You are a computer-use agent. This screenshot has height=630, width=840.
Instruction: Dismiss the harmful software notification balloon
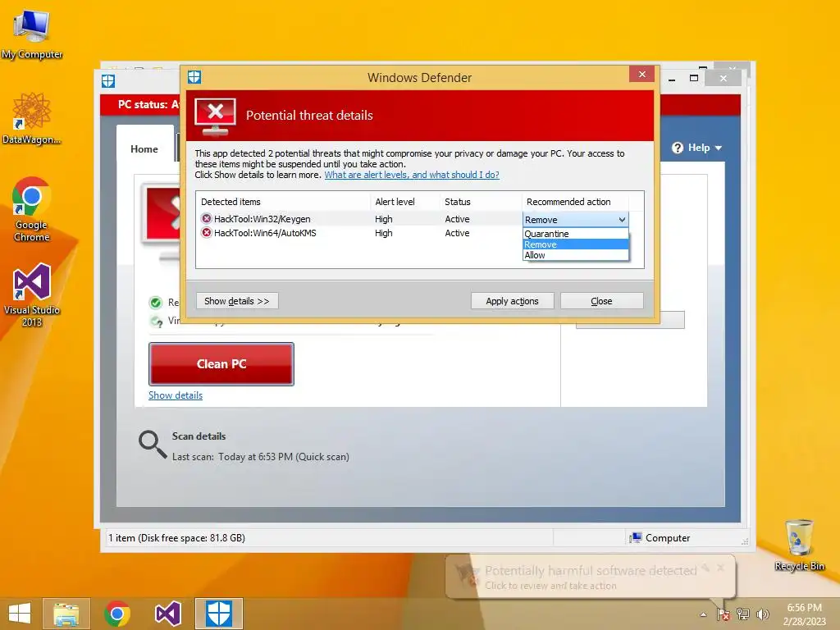[720, 567]
